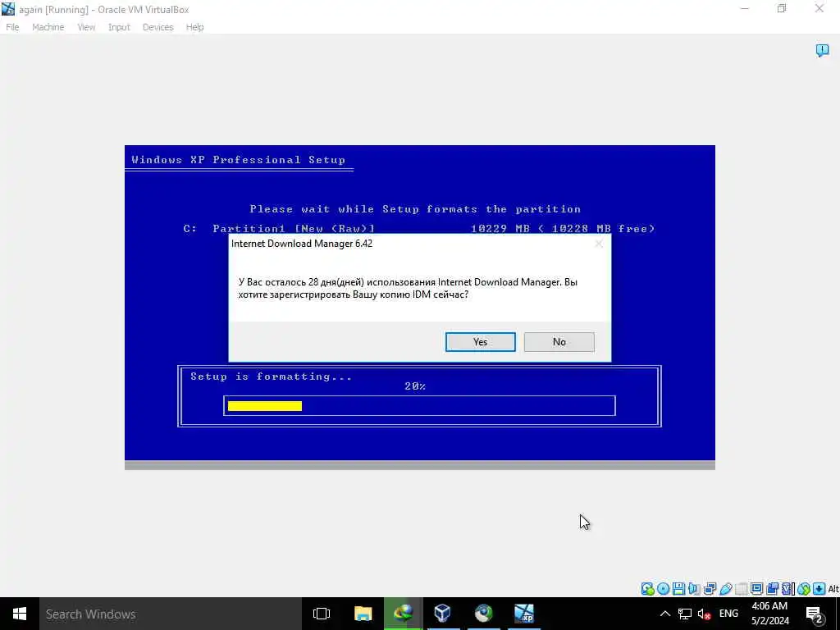
Task: Click the keyboard capture arrow icon
Action: (819, 589)
